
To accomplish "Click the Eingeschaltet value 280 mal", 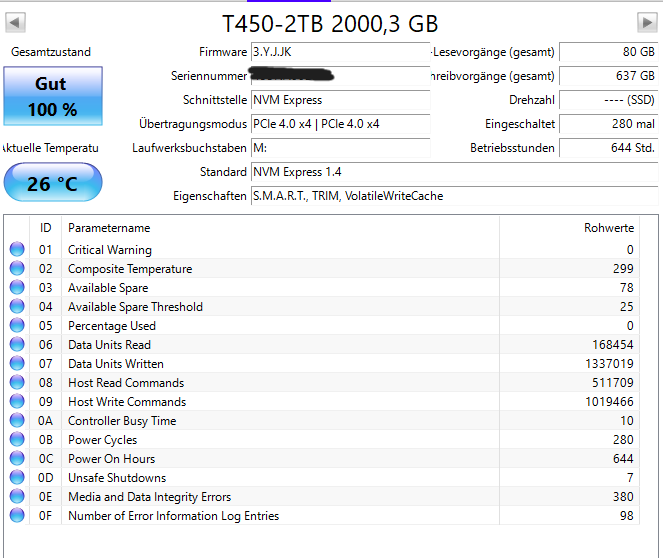I will tap(608, 124).
